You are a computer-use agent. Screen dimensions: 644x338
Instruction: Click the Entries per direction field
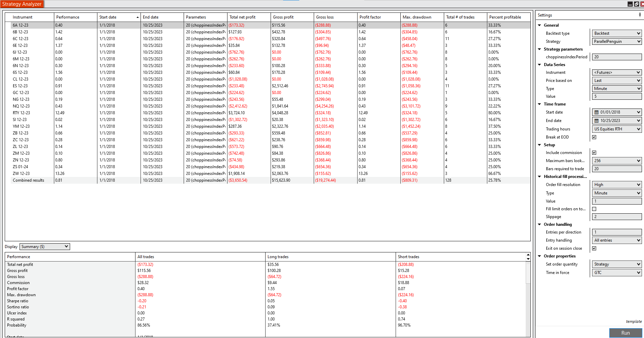pos(617,232)
